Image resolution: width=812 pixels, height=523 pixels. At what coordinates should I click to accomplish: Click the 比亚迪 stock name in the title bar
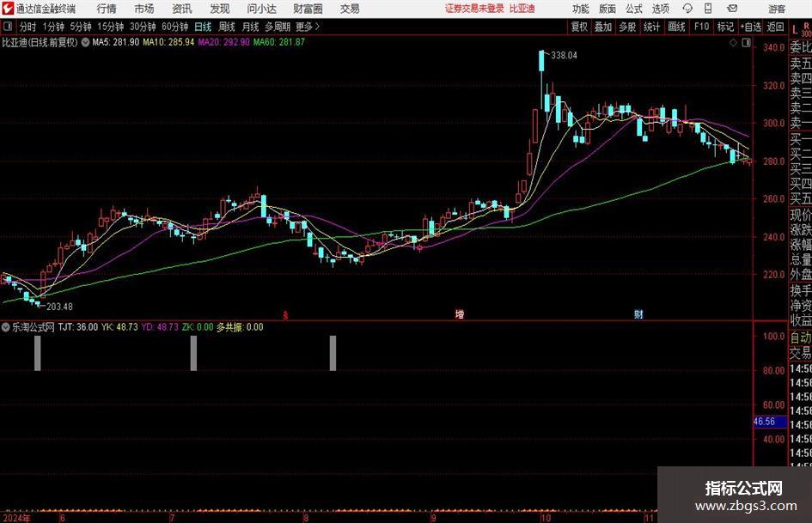pos(522,9)
